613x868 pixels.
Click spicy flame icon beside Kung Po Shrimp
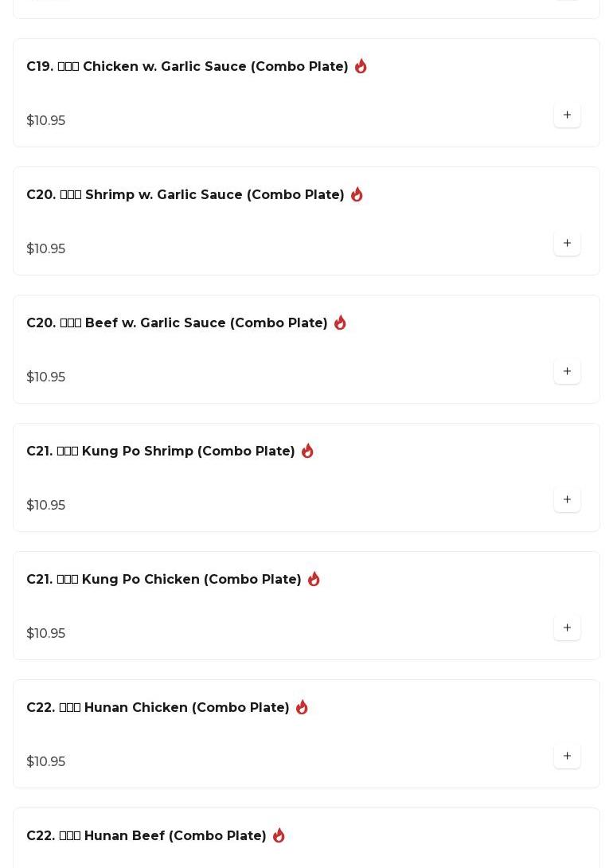click(x=307, y=451)
